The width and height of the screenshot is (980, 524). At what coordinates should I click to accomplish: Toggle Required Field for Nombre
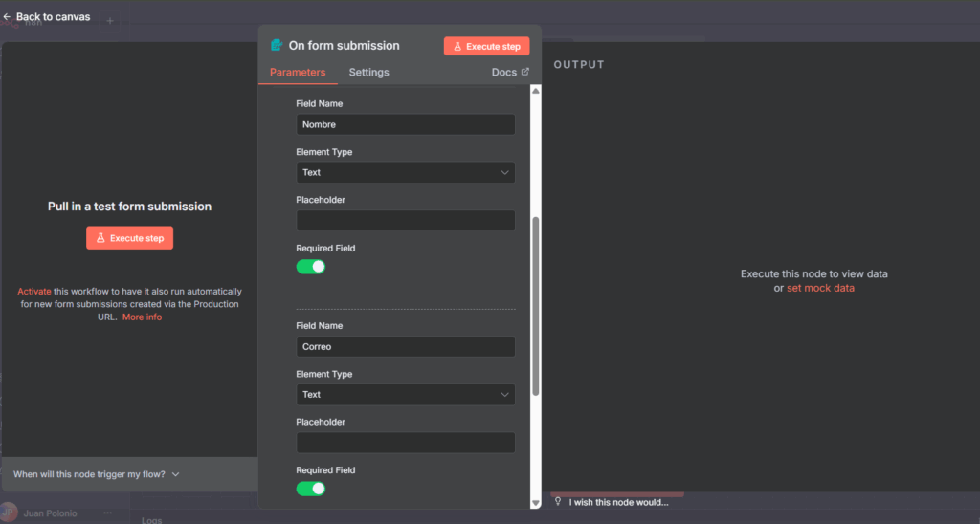(311, 266)
